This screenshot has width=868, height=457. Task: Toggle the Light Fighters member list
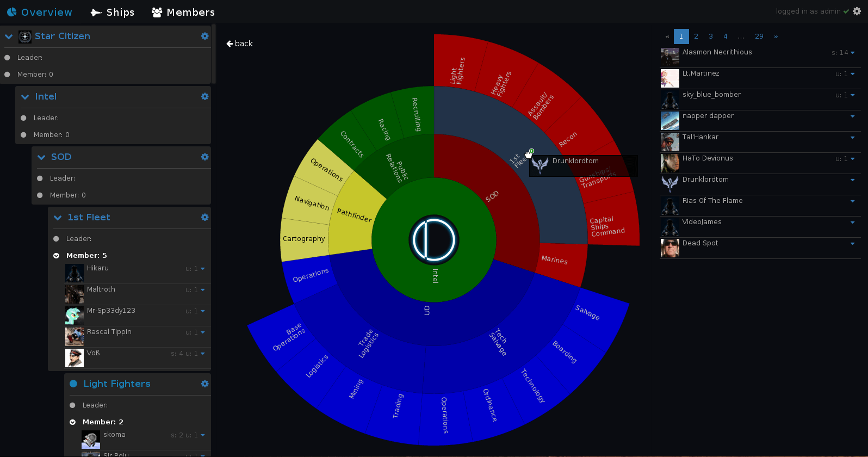tap(73, 422)
